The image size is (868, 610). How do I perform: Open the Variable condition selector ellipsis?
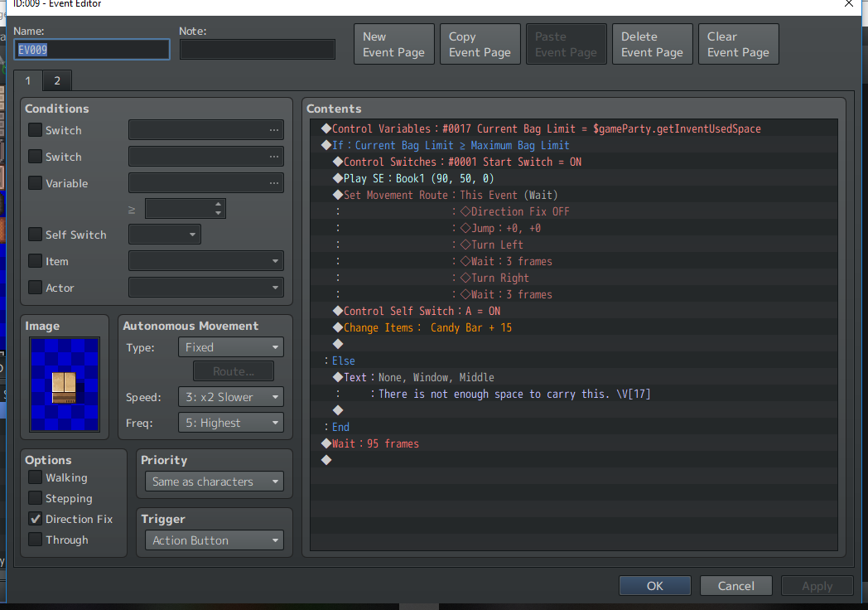click(273, 183)
